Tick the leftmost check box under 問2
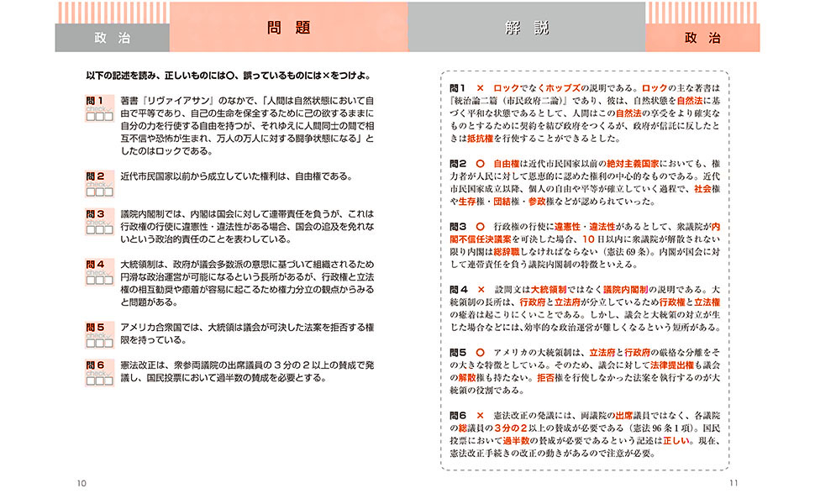 pos(91,192)
